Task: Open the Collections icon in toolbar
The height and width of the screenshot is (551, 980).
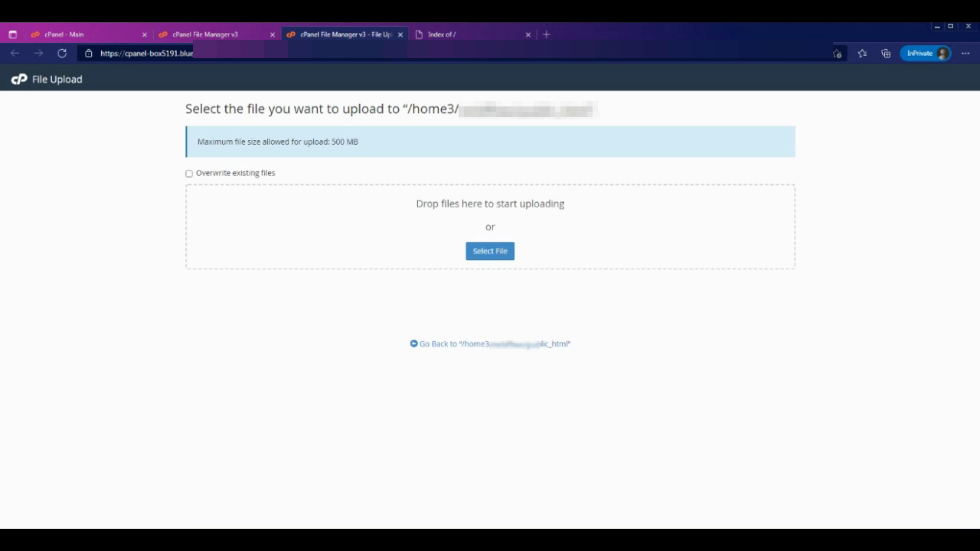Action: point(886,54)
